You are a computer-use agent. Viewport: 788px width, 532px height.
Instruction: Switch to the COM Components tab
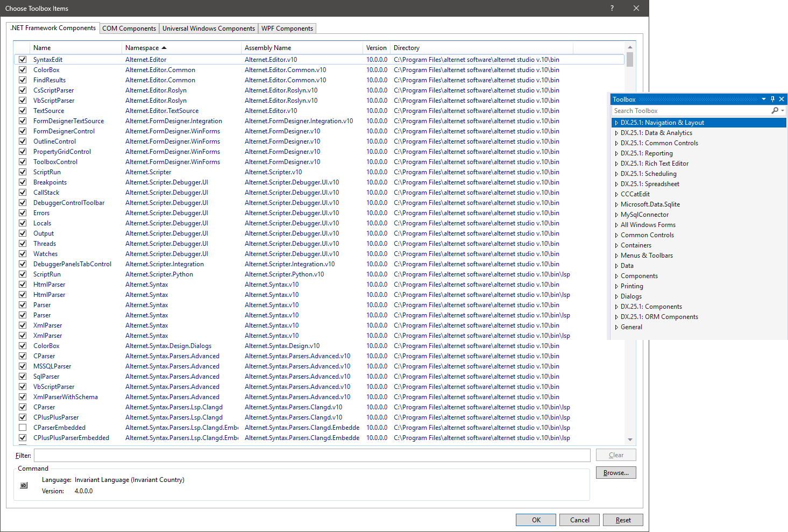tap(129, 29)
